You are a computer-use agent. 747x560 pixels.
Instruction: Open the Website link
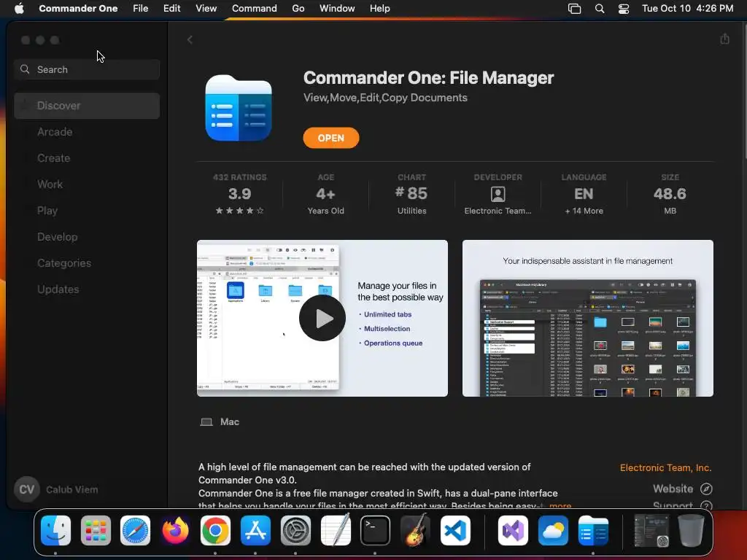tap(673, 489)
